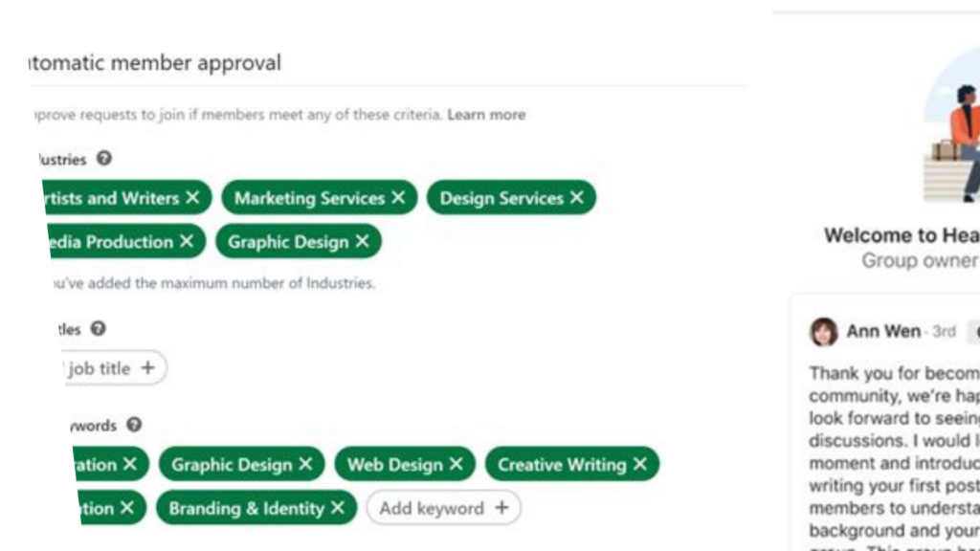Remove the Creative Writing keyword tag
980x551 pixels.
[640, 464]
